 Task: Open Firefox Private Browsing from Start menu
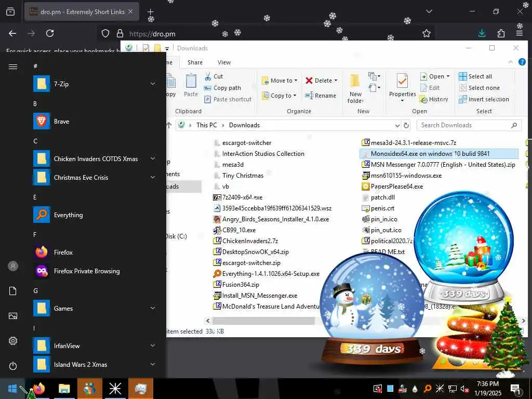pos(95,271)
